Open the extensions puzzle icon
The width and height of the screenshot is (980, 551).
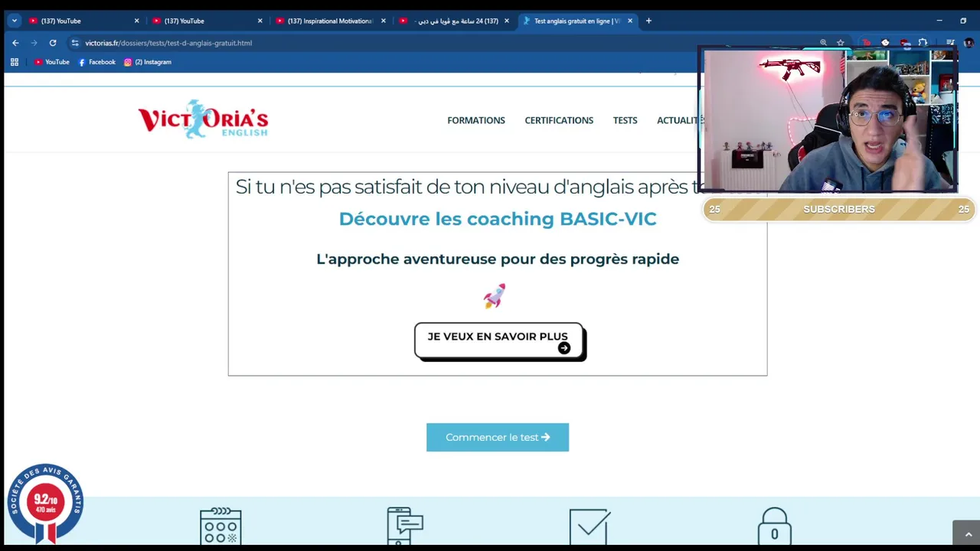[x=923, y=43]
